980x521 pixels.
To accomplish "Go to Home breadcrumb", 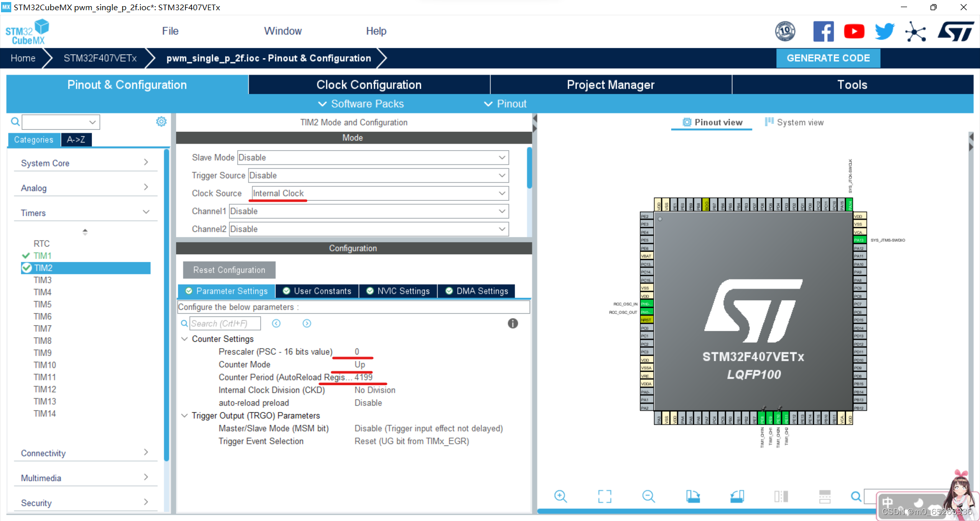I will click(x=23, y=58).
